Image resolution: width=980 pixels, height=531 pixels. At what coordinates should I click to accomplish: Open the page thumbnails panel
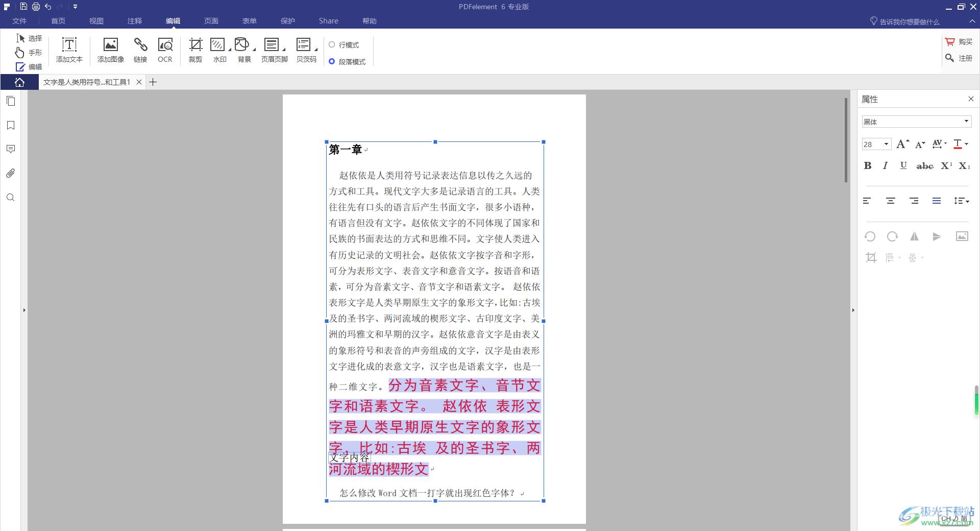click(11, 101)
